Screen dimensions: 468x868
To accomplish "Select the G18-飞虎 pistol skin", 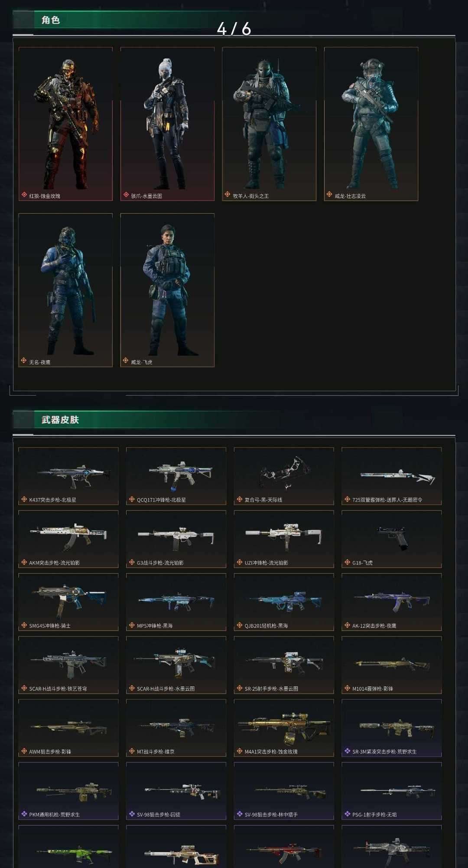I will [x=392, y=539].
